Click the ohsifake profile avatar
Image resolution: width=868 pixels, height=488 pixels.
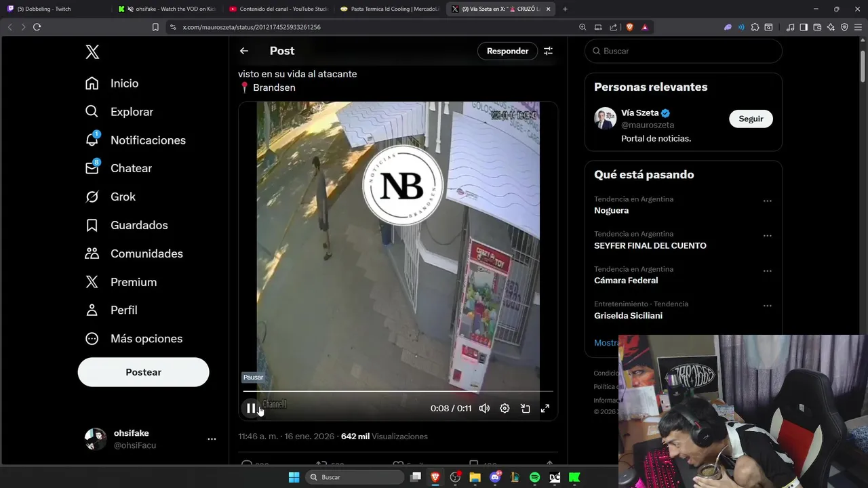click(96, 439)
